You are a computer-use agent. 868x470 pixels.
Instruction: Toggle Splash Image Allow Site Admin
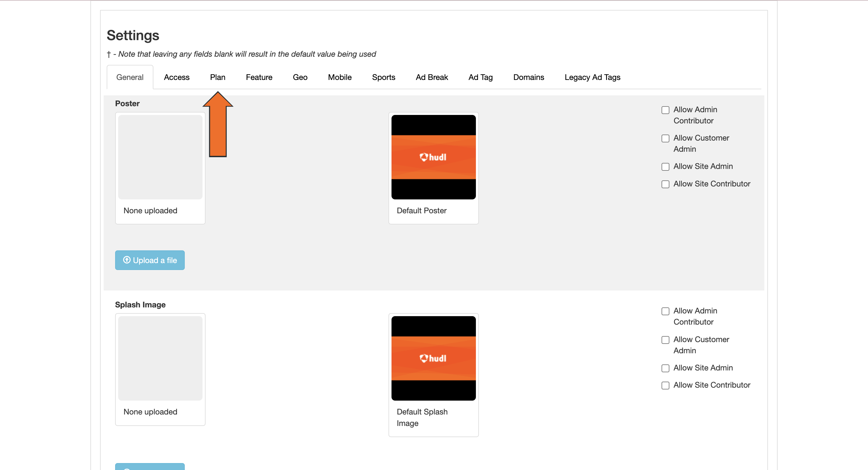coord(665,368)
